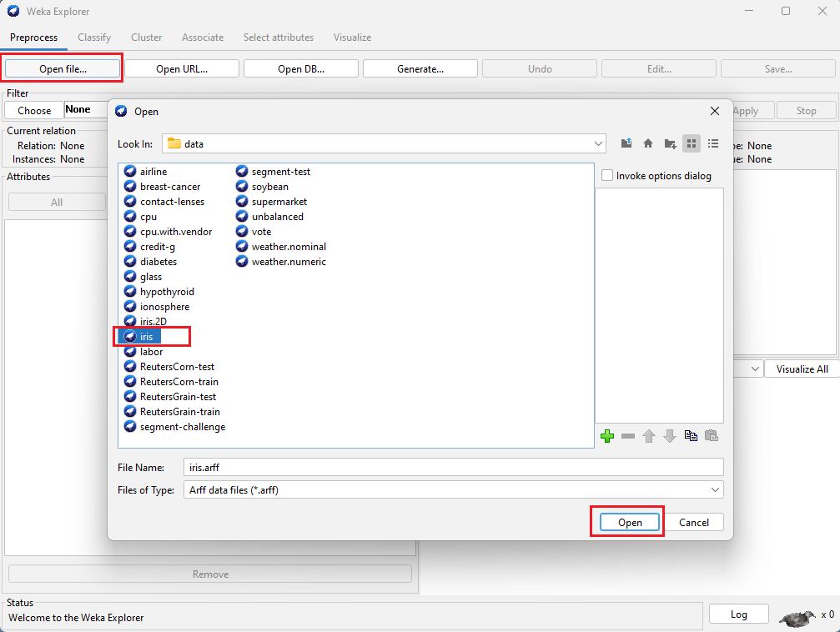This screenshot has height=632, width=840.
Task: Select the cpu dataset file
Action: coord(140,217)
